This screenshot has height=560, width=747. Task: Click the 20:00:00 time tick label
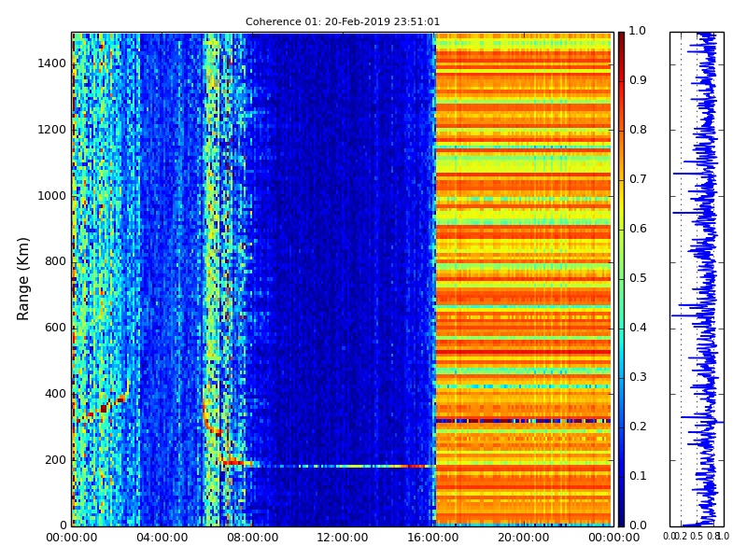coord(524,539)
